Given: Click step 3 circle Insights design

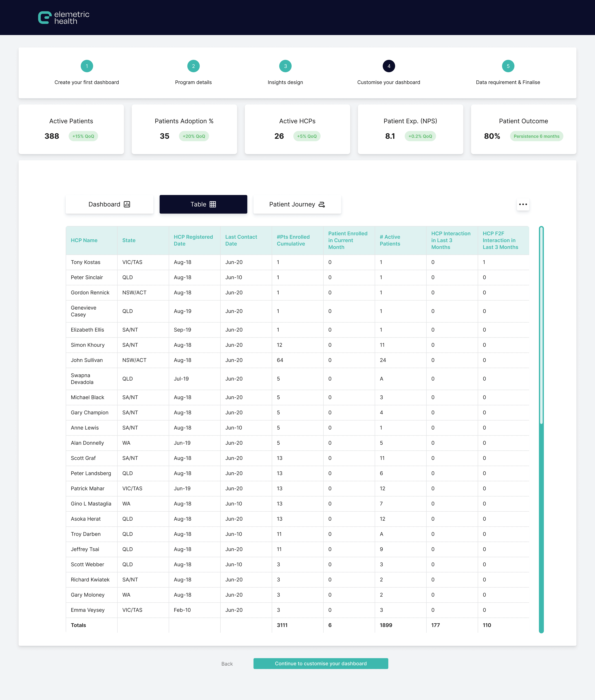Looking at the screenshot, I should 285,66.
